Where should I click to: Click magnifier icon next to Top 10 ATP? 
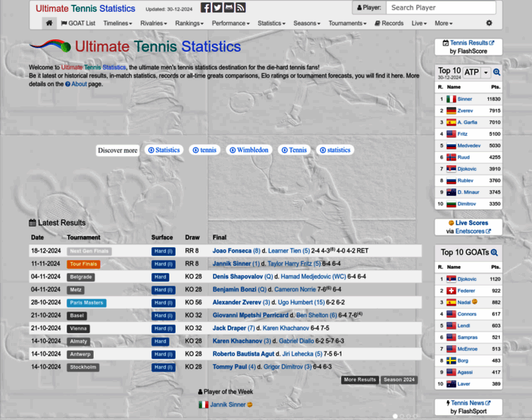tap(496, 72)
